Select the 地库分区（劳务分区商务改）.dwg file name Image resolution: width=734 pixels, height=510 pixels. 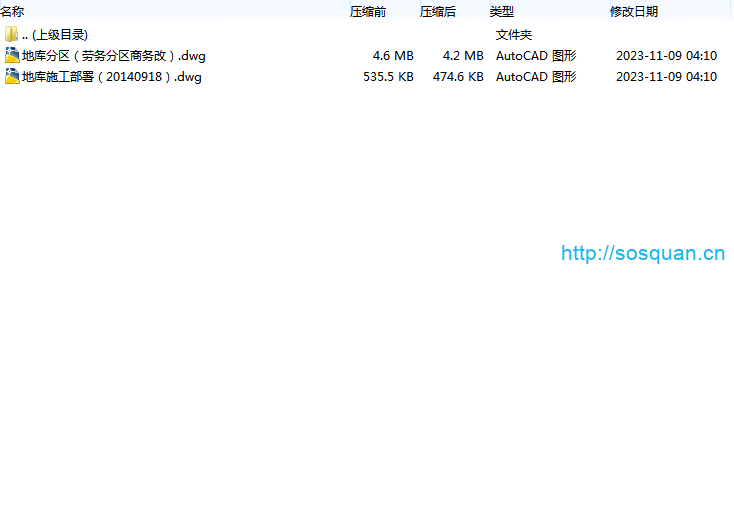[x=113, y=56]
